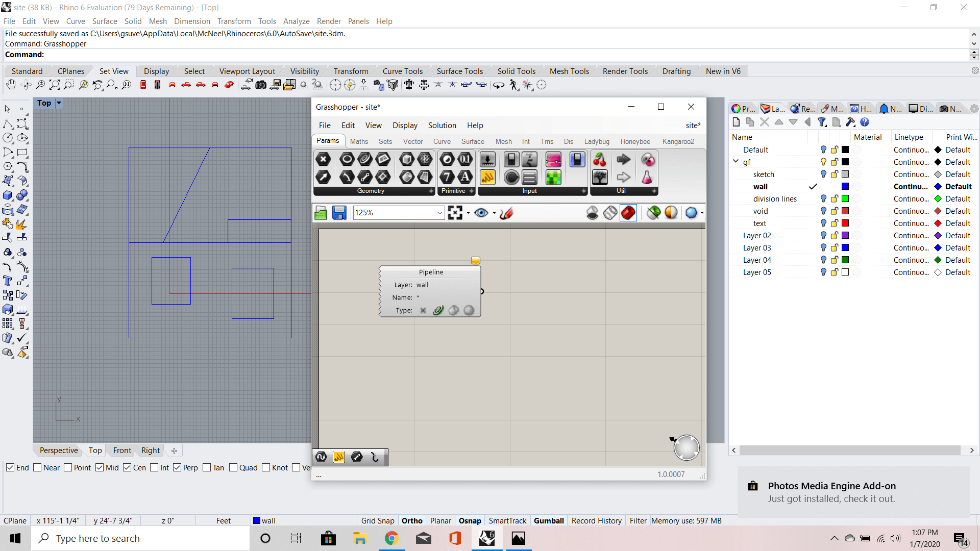
Task: Toggle Ortho in status bar
Action: click(x=412, y=520)
